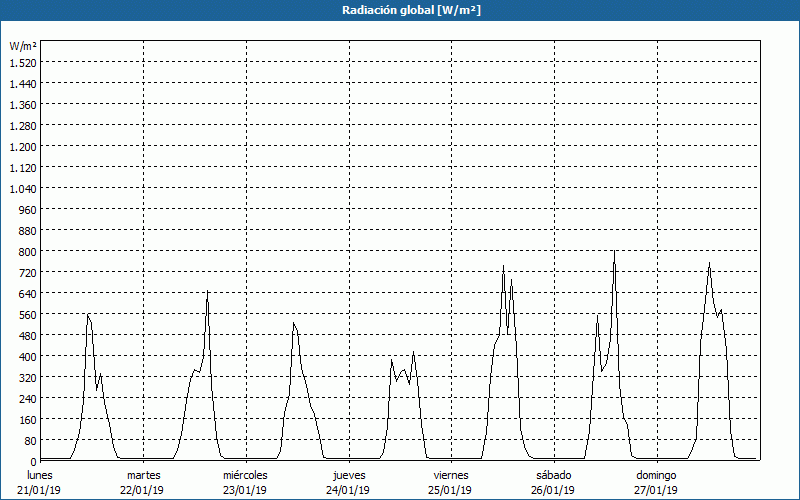Click the 26/01/19 date label
Screen dimensions: 800x500
click(x=553, y=490)
